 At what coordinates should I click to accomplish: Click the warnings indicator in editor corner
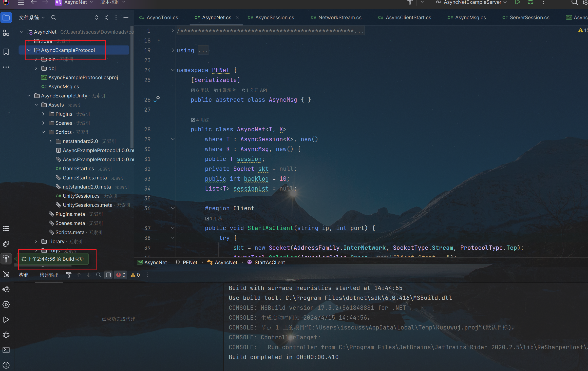click(583, 30)
